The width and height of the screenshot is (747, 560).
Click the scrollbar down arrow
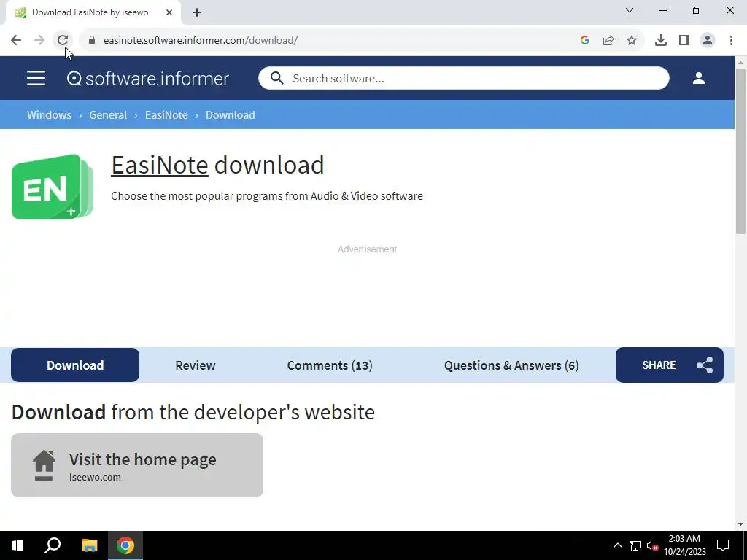tap(740, 524)
